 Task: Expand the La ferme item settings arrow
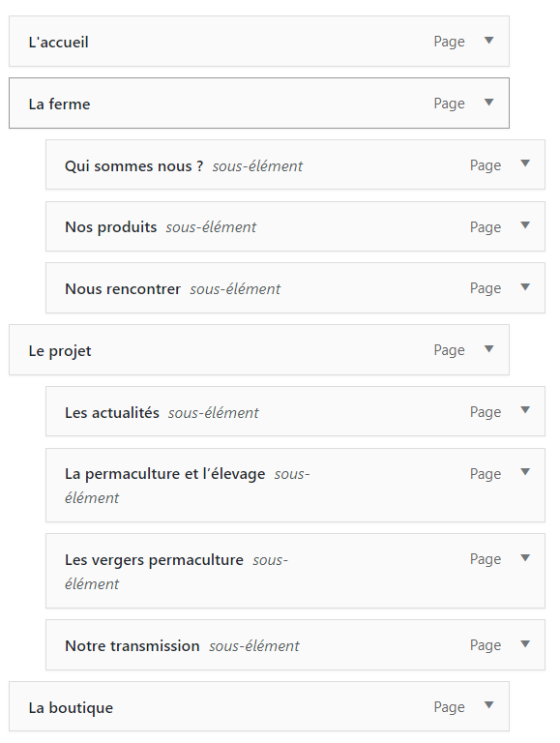point(489,103)
